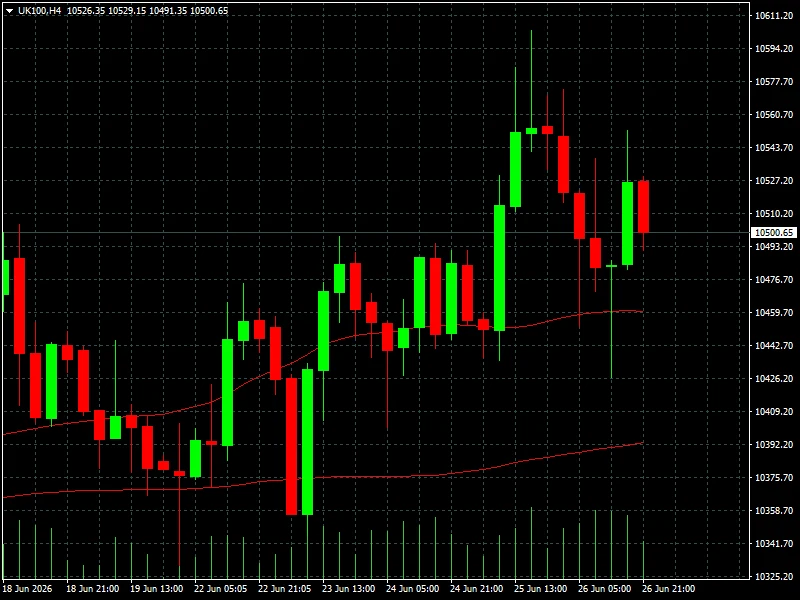This screenshot has height=600, width=800.
Task: Click the 25 Jun 13:00 time label
Action: (x=541, y=589)
